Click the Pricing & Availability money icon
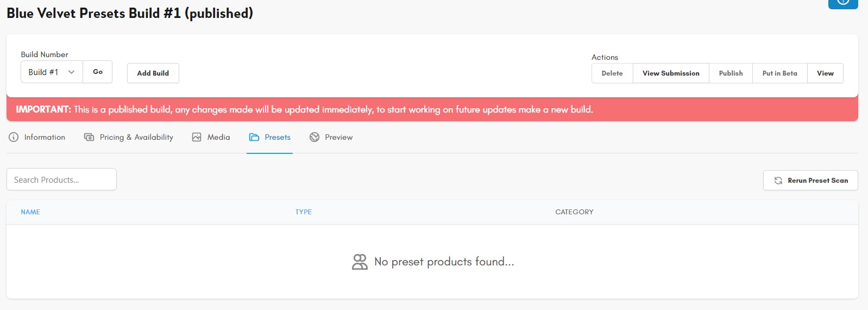868x310 pixels. pyautogui.click(x=89, y=137)
